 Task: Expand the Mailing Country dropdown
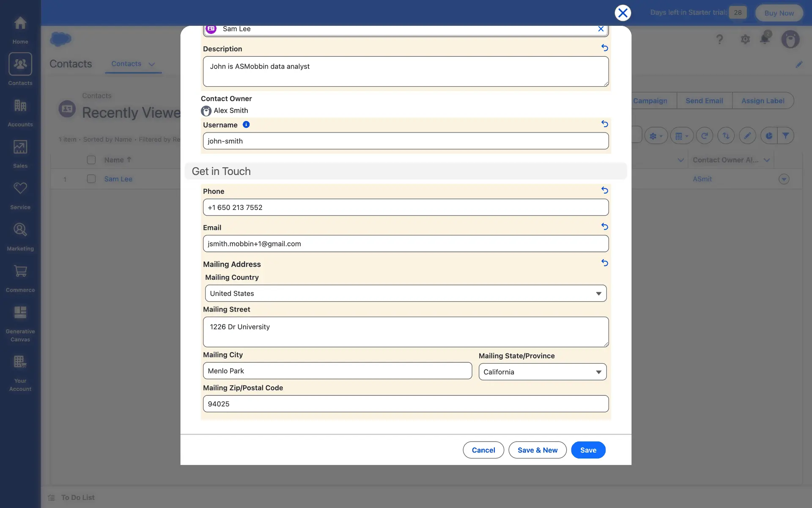(406, 293)
